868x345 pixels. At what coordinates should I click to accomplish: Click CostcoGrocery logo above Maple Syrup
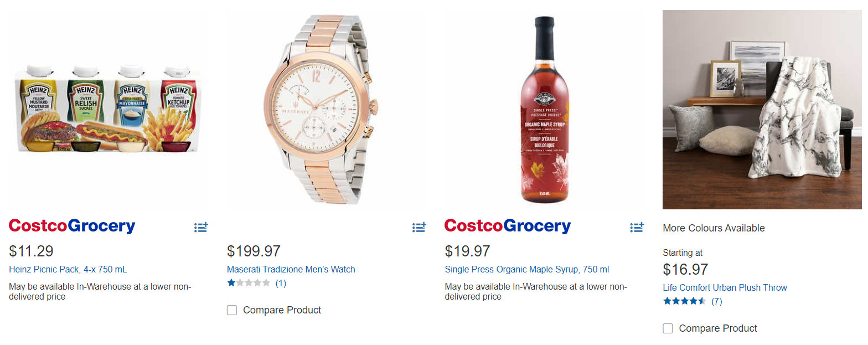pos(508,226)
